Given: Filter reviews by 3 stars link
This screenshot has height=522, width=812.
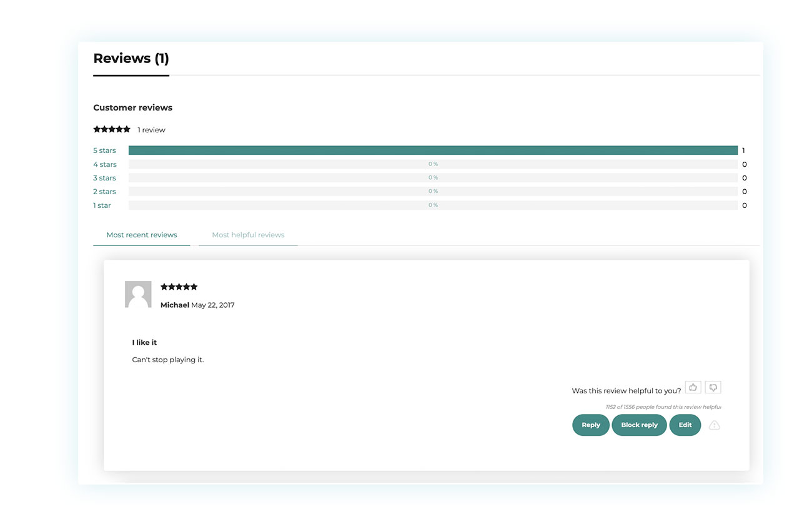Looking at the screenshot, I should [104, 178].
